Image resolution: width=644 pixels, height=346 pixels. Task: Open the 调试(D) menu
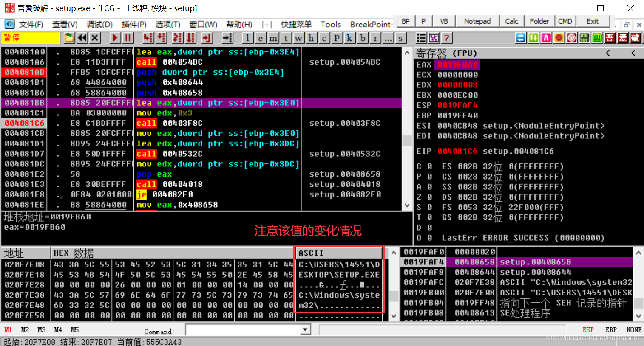coord(99,24)
